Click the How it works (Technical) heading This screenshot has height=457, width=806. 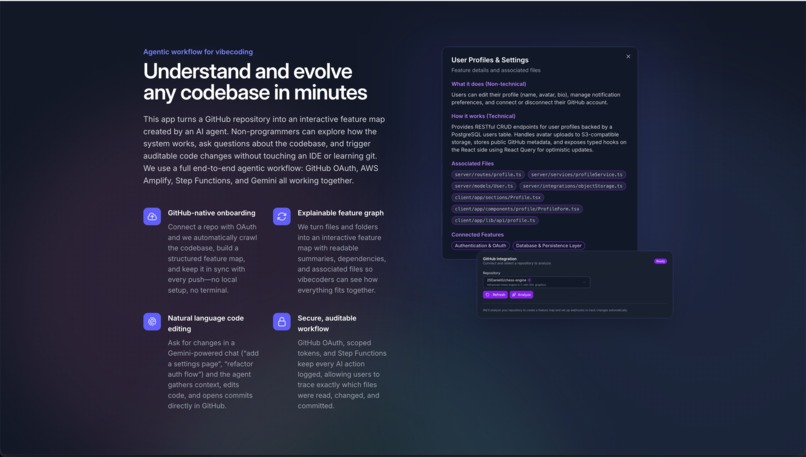pyautogui.click(x=483, y=116)
